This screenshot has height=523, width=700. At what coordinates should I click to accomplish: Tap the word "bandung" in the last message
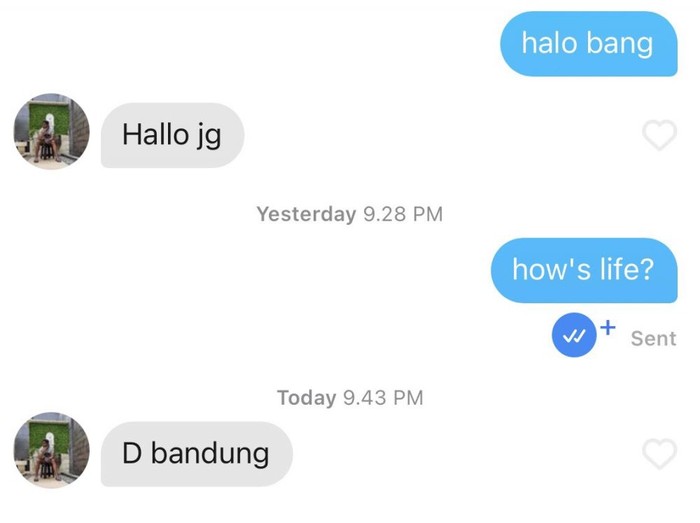point(210,453)
